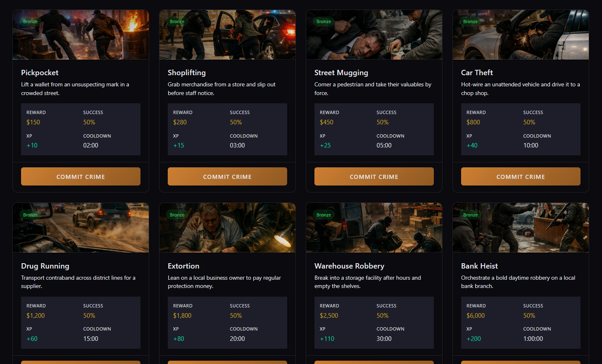Click COMMIT CRIME under Car Theft

(521, 176)
